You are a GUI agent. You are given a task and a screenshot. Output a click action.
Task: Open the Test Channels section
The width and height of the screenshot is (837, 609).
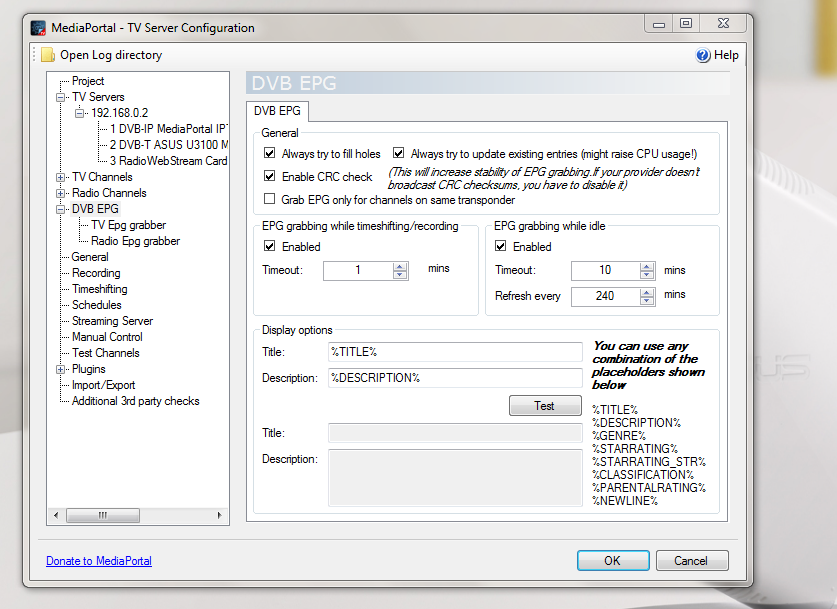(x=106, y=353)
